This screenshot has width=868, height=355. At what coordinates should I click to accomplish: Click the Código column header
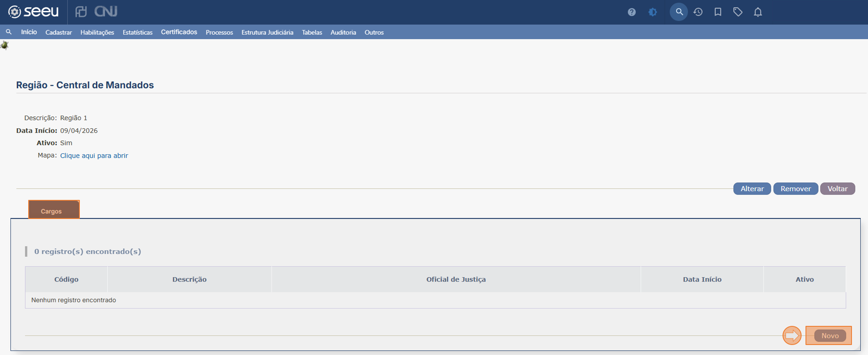click(x=66, y=279)
